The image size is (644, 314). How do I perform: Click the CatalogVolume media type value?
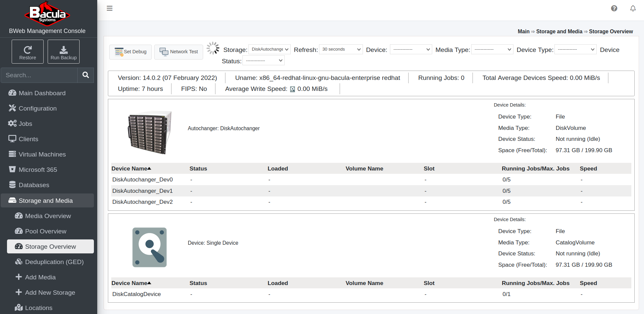point(575,242)
